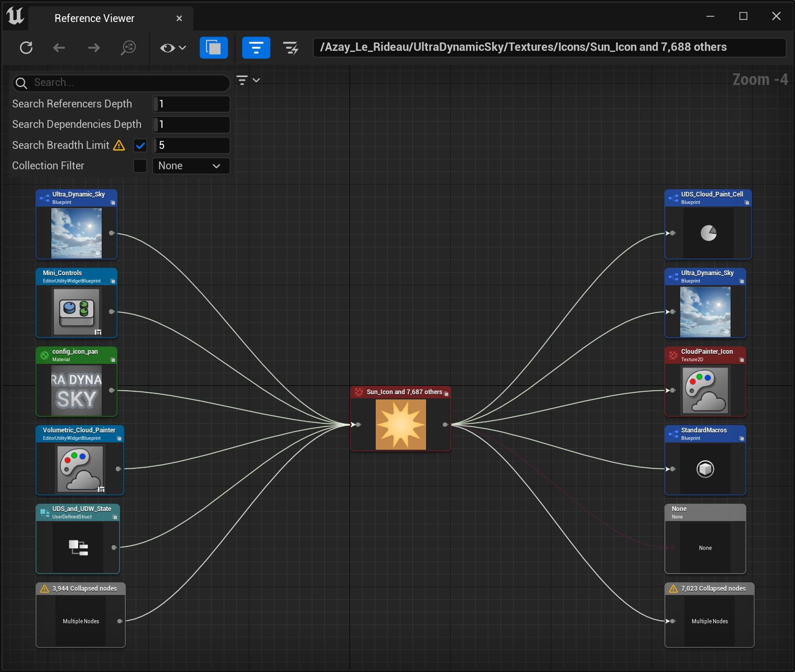This screenshot has height=672, width=795.
Task: Open the Collection Filter None dropdown
Action: 190,166
